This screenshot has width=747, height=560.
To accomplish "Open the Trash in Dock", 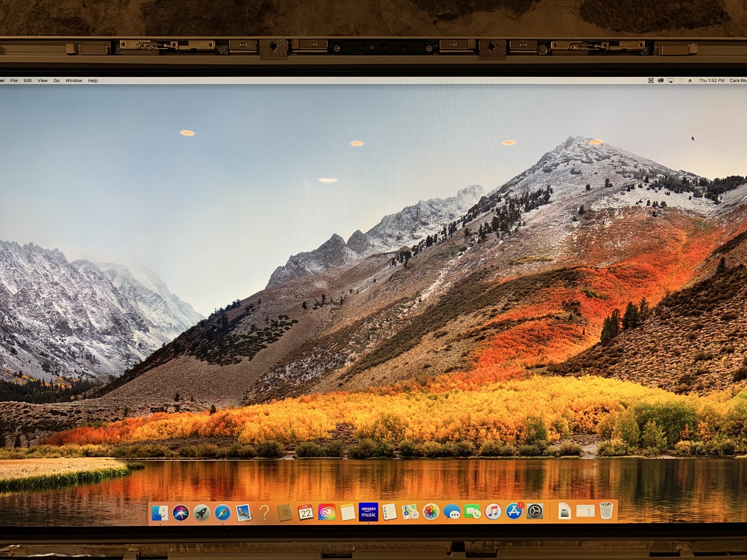I will click(x=606, y=511).
